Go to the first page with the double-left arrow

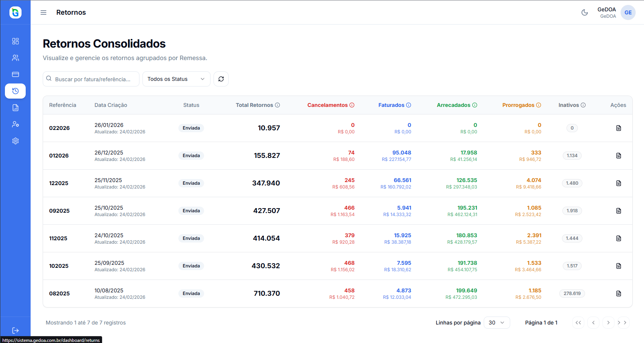click(578, 323)
